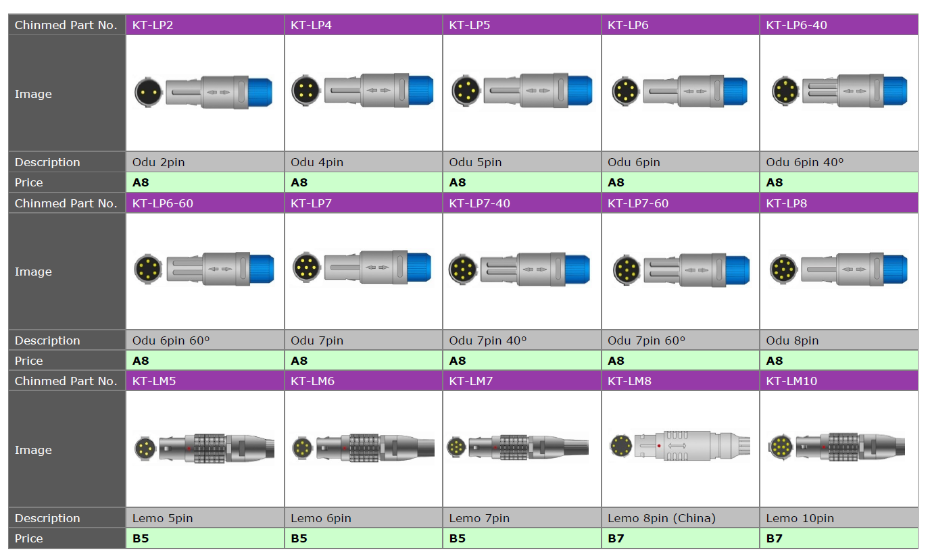Image resolution: width=930 pixels, height=560 pixels.
Task: Click the B5 price under KT-LM5
Action: [141, 538]
